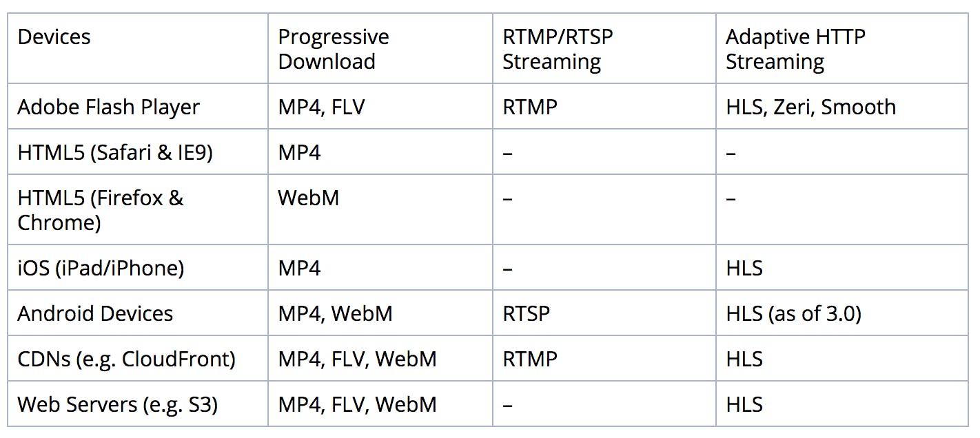Select the MP4, FLV, WebM cell for S3
Screen dimensions: 980x438
(x=380, y=404)
